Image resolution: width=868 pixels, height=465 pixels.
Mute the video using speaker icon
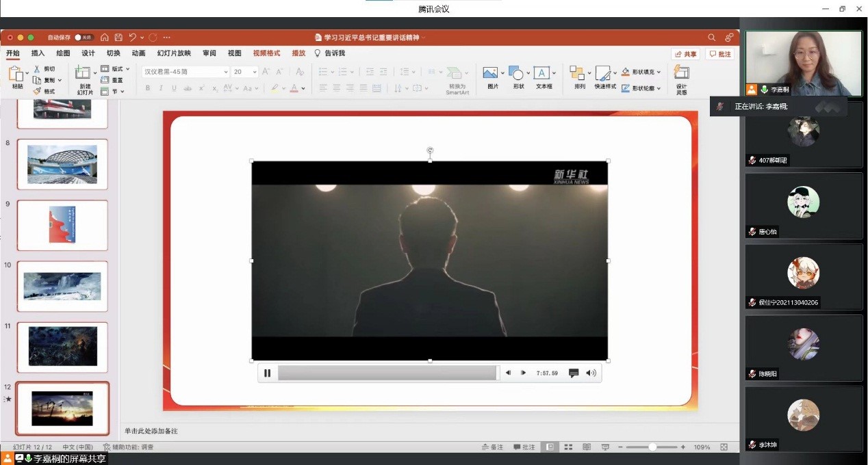click(x=591, y=373)
